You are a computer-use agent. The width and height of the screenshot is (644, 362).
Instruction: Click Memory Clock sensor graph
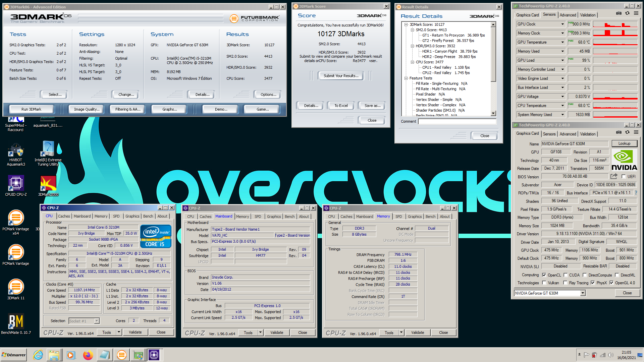point(615,33)
